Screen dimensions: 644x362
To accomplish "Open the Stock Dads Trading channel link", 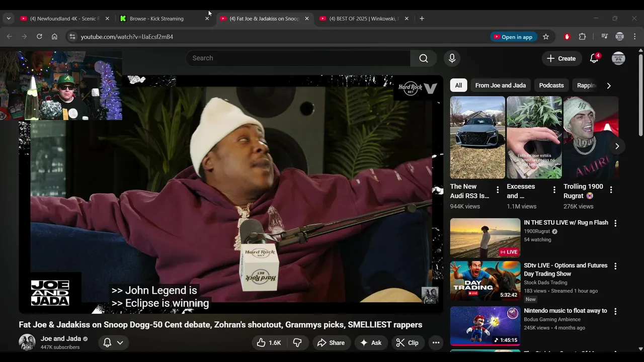I will [x=545, y=283].
